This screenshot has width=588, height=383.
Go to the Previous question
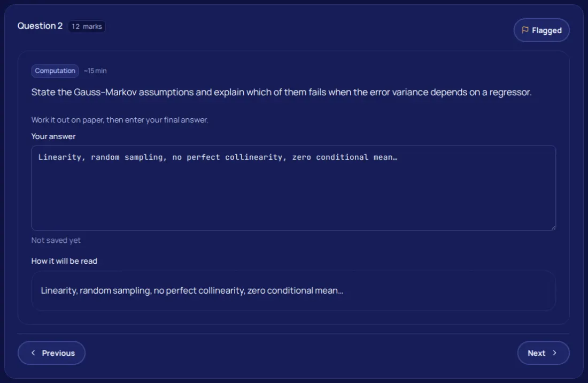[51, 353]
